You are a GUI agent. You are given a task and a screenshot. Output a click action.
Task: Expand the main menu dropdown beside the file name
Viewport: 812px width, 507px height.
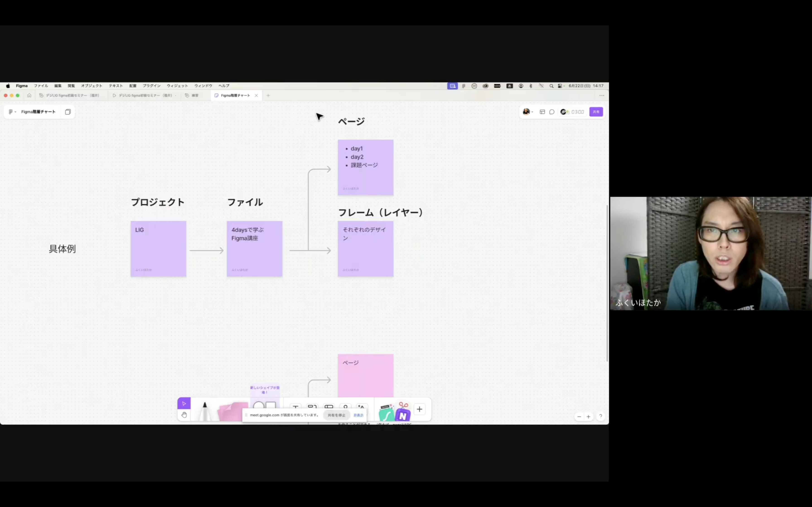12,112
